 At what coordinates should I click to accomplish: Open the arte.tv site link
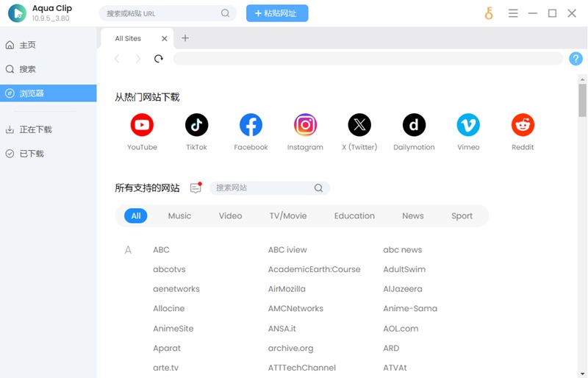coord(166,368)
